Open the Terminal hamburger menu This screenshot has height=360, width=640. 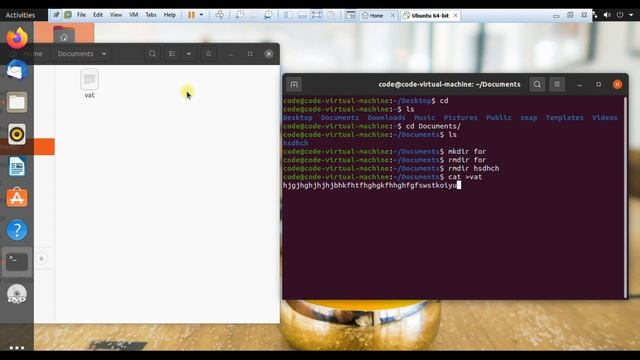557,84
